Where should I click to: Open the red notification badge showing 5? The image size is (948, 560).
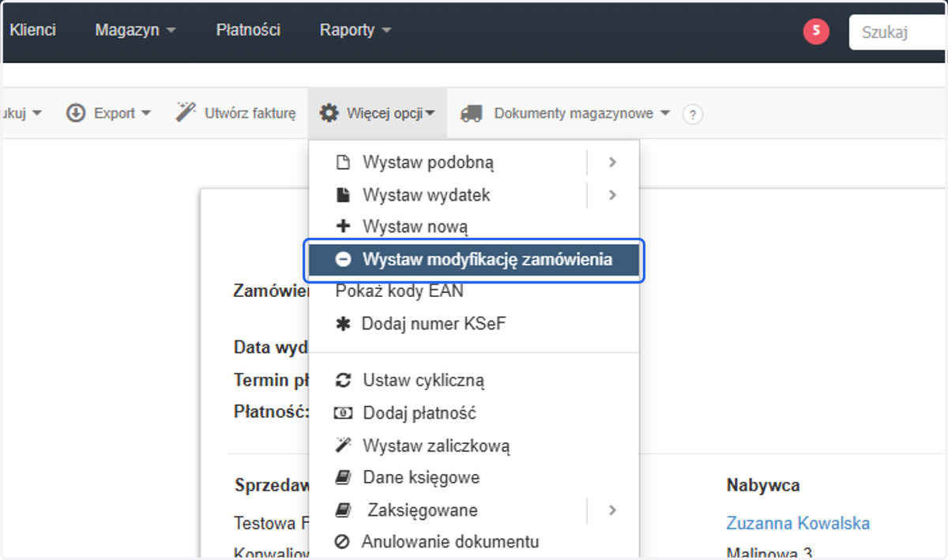pos(816,32)
